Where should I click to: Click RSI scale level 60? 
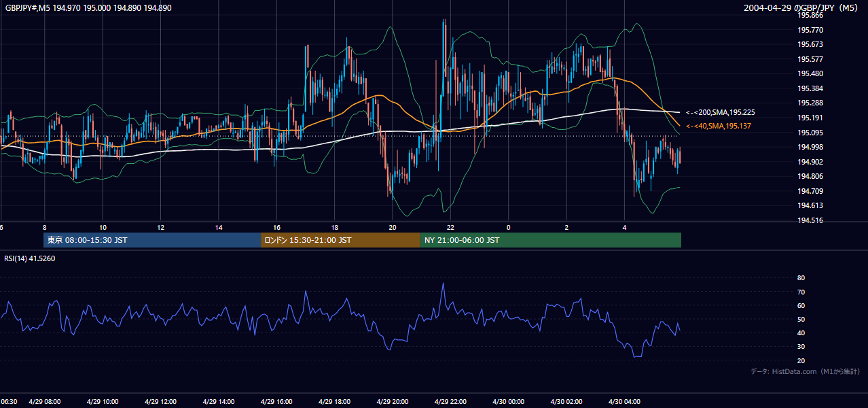(801, 305)
